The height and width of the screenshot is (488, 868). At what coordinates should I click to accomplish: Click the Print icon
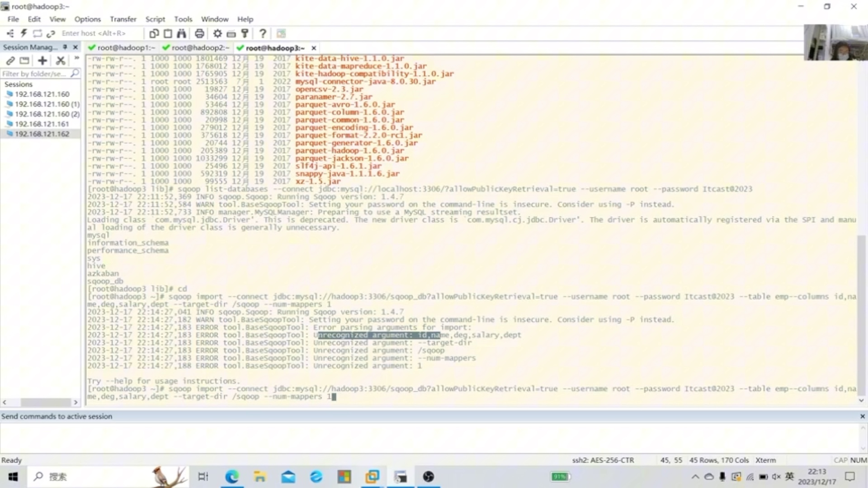[199, 33]
